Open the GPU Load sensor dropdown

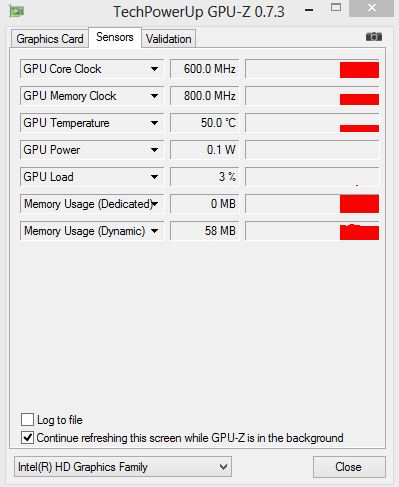click(x=154, y=177)
